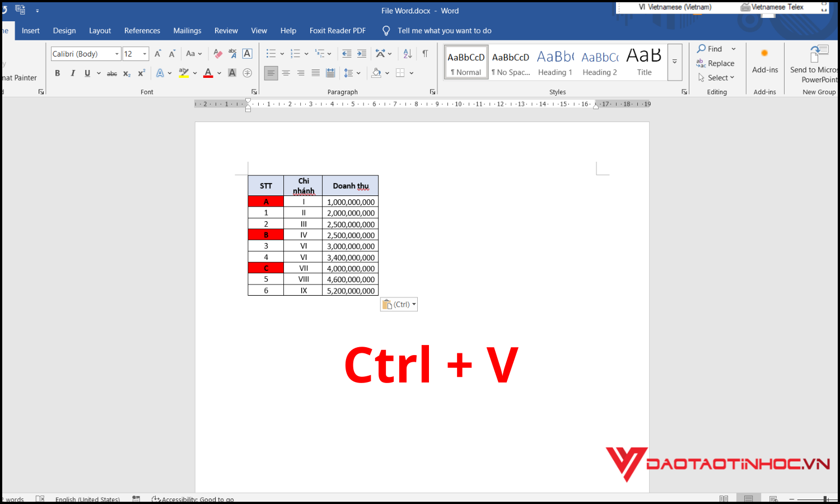Open the Paste Options (Ctrl) dropdown
840x504 pixels.
399,305
